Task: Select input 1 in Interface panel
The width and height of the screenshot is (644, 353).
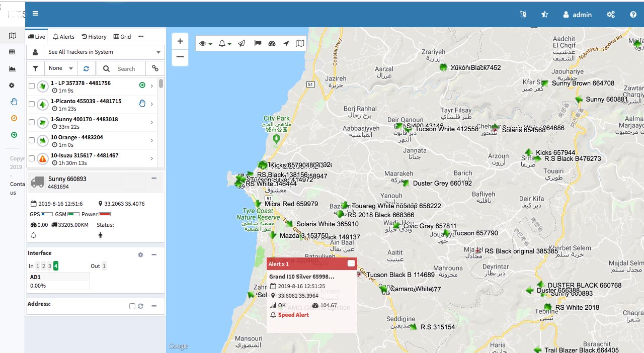Action: (x=38, y=266)
